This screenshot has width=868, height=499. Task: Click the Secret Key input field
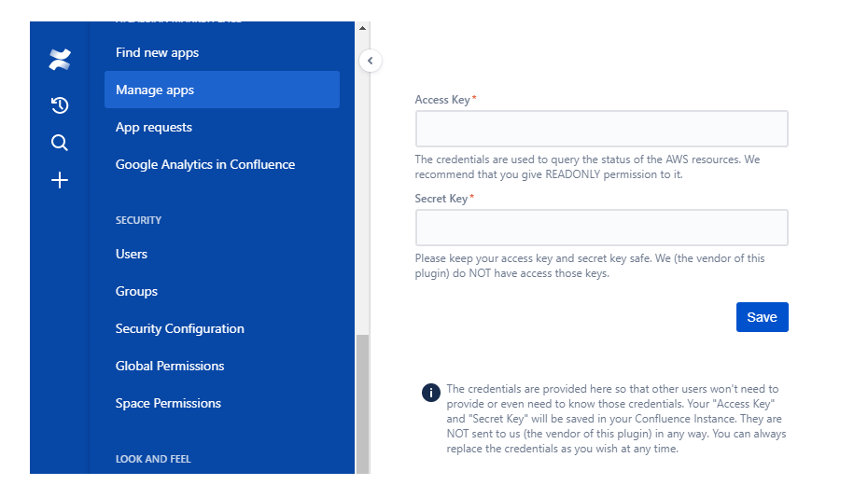coord(602,228)
